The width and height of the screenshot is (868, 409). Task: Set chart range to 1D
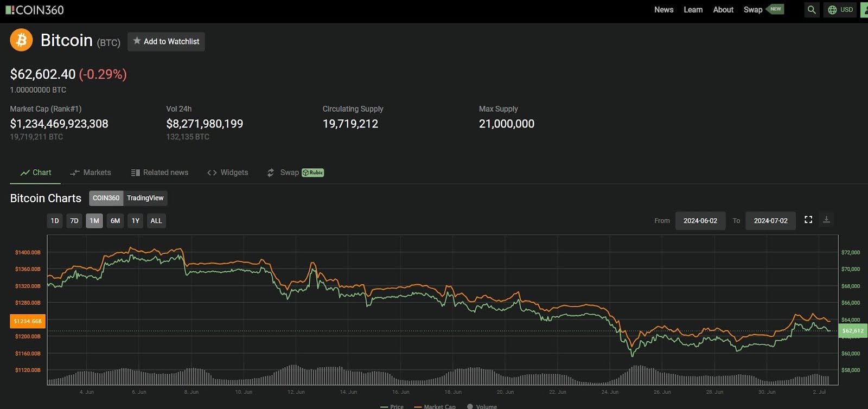[55, 221]
